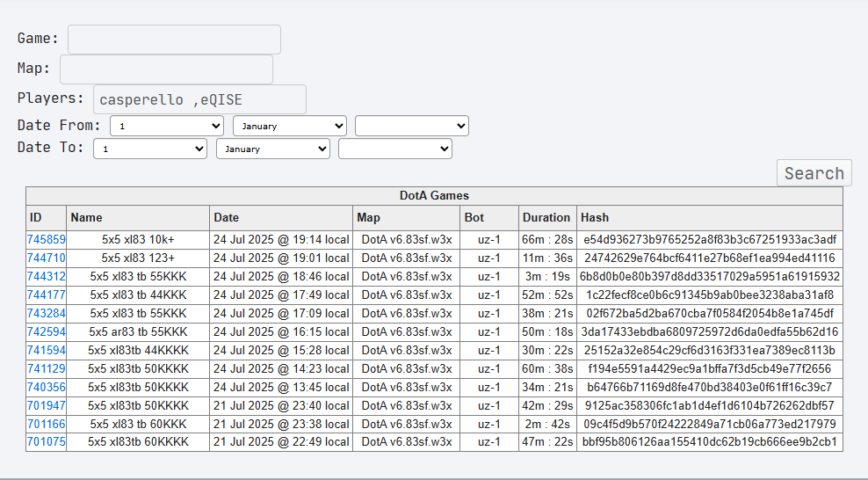This screenshot has height=480, width=868.
Task: Focus the Game input field
Action: click(x=174, y=40)
